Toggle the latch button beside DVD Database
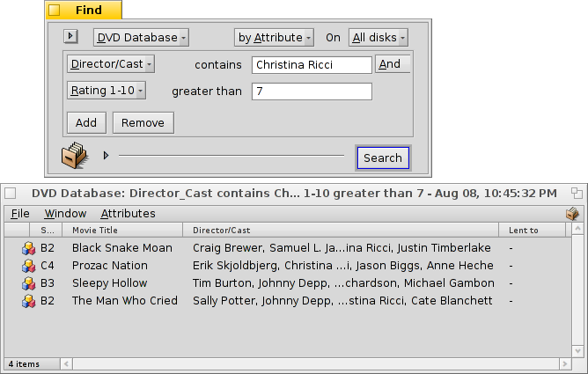Viewport: 588px width, 374px height. (71, 37)
